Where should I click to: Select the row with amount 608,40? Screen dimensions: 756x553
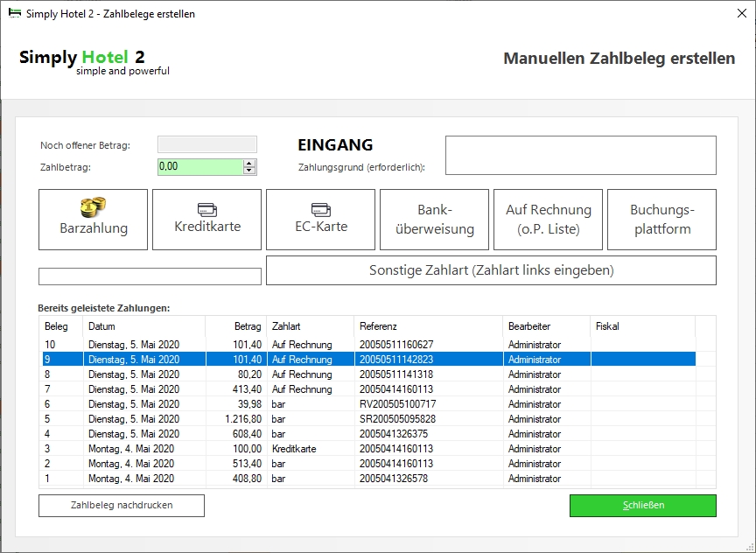[369, 434]
